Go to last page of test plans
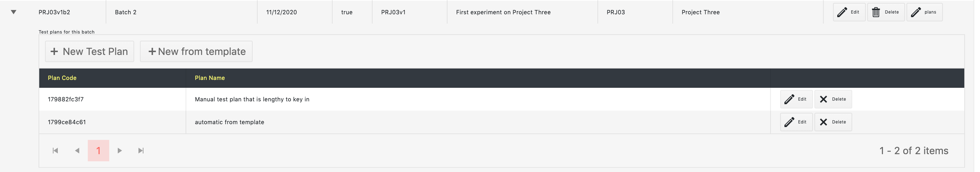980x172 pixels. pyautogui.click(x=142, y=151)
